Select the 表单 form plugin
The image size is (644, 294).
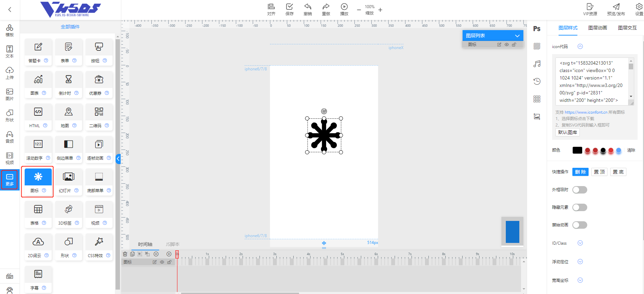(x=69, y=52)
